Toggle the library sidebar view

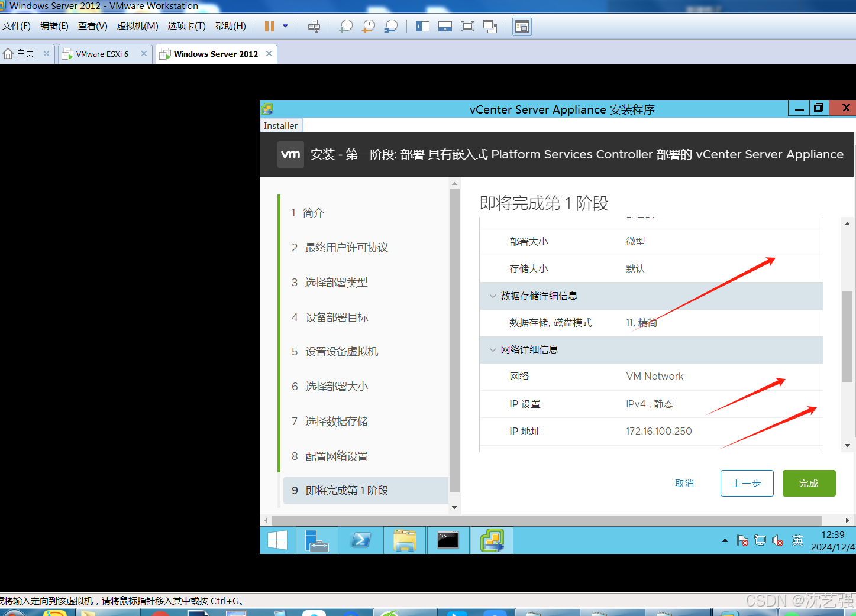click(x=422, y=26)
